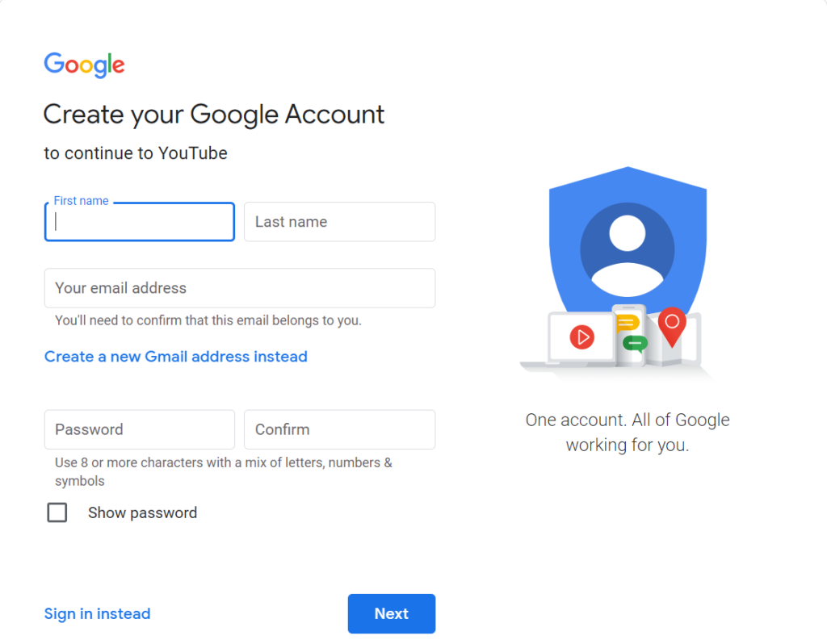Click the Password input box
Screen dimensions: 827x644
click(x=139, y=429)
